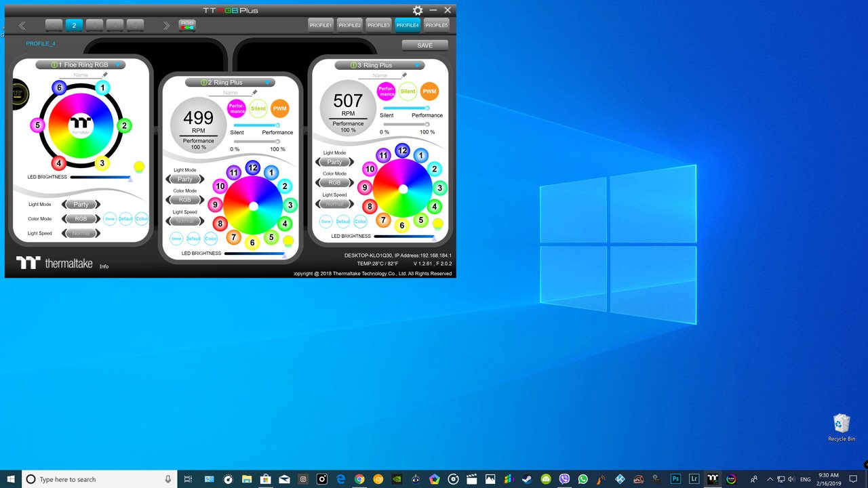Select Silent fan mode on 3 Riing Plus
This screenshot has height=488, width=868.
408,91
